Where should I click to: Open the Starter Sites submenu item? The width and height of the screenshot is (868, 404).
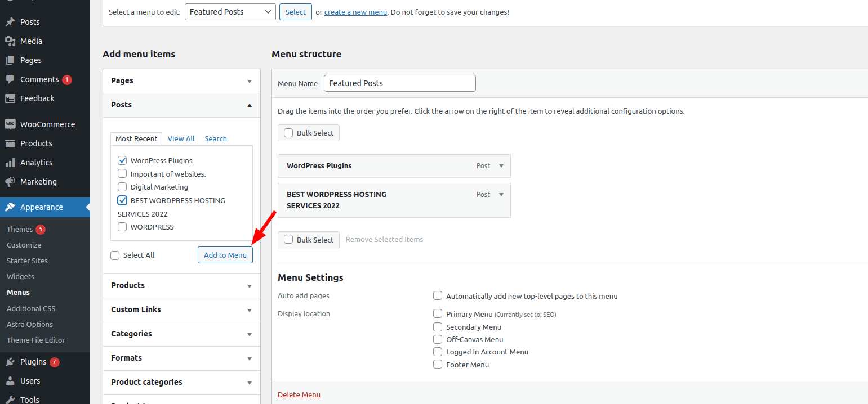point(27,261)
